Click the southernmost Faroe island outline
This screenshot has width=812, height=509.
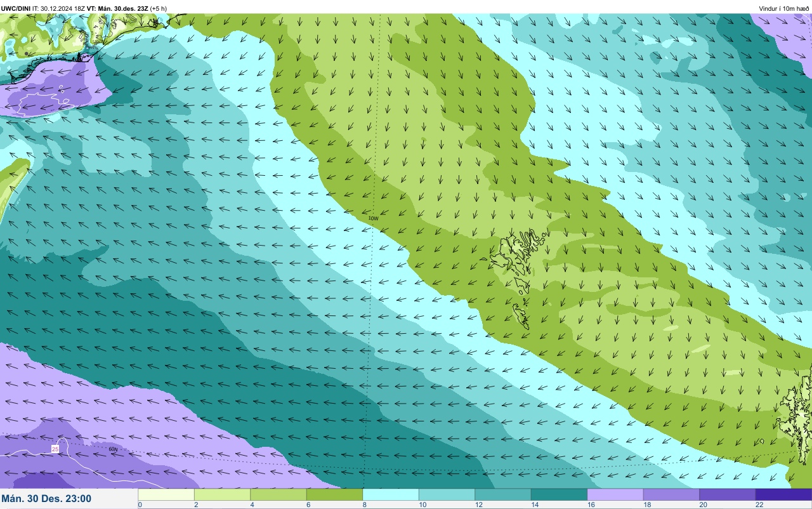[521, 315]
